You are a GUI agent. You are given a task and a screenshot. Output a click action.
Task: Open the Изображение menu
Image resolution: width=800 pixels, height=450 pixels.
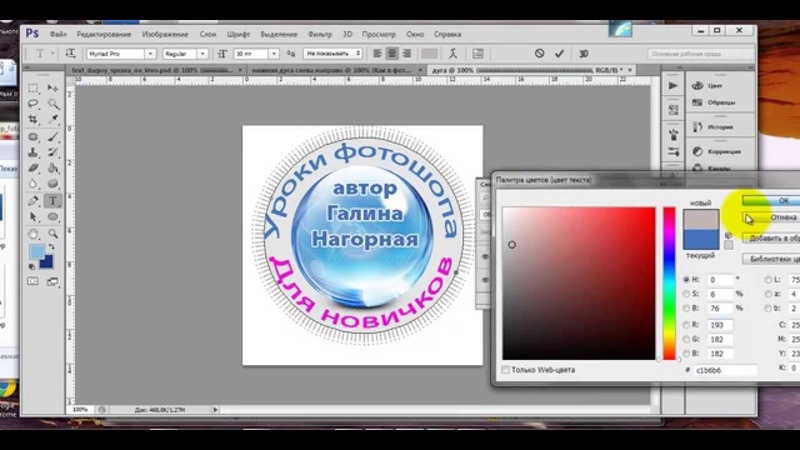(x=165, y=34)
